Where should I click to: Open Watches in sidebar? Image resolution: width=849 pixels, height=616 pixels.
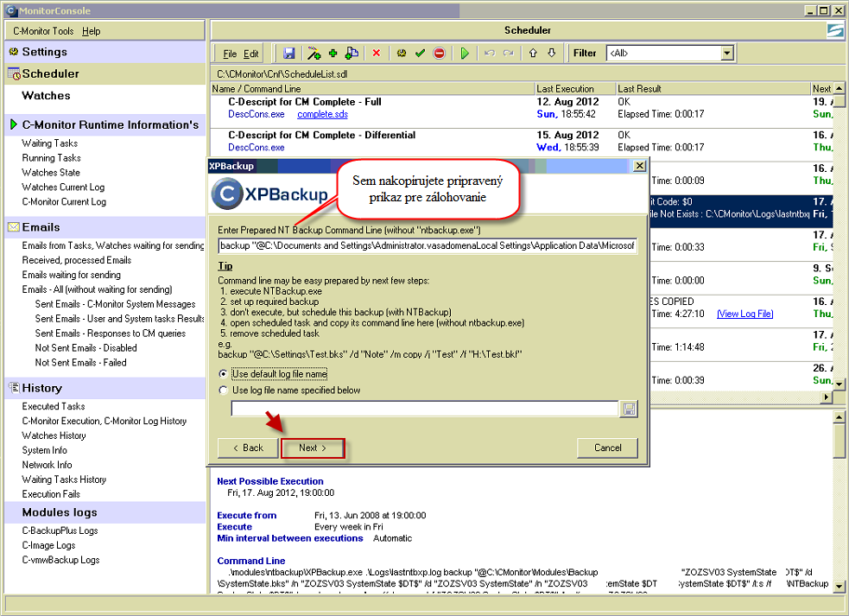[46, 95]
